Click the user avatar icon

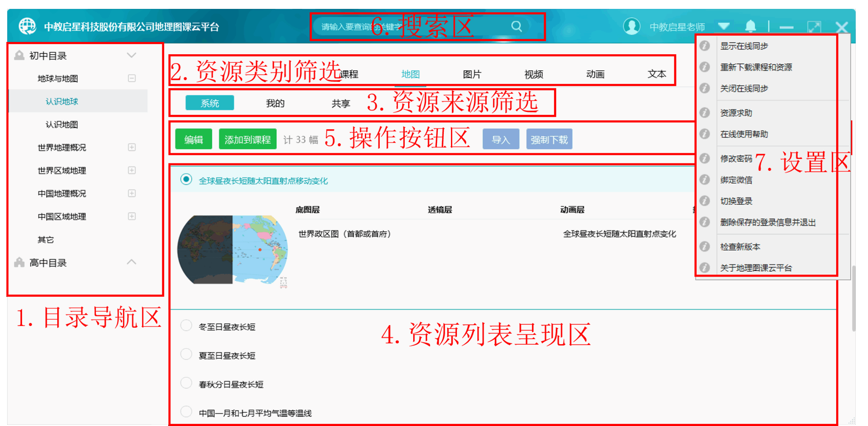[x=631, y=26]
